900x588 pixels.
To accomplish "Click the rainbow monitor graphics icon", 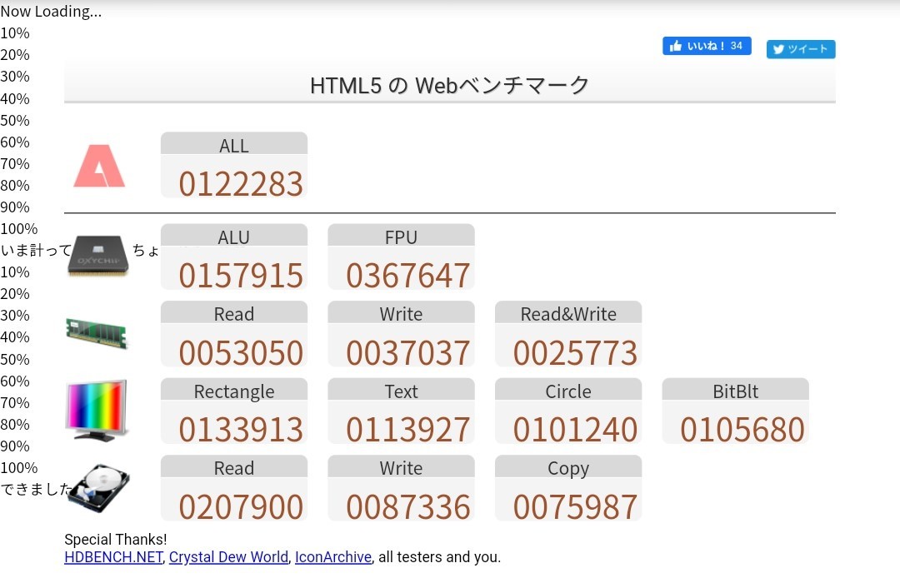I will pyautogui.click(x=97, y=410).
